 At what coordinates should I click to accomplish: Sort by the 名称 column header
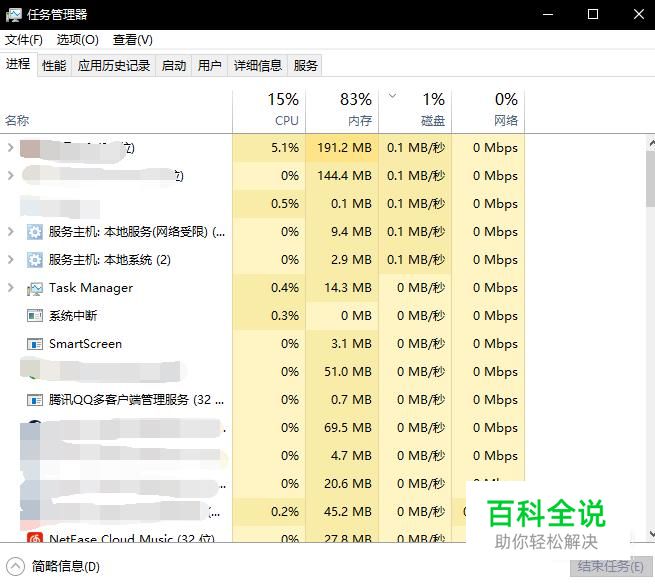pyautogui.click(x=116, y=111)
